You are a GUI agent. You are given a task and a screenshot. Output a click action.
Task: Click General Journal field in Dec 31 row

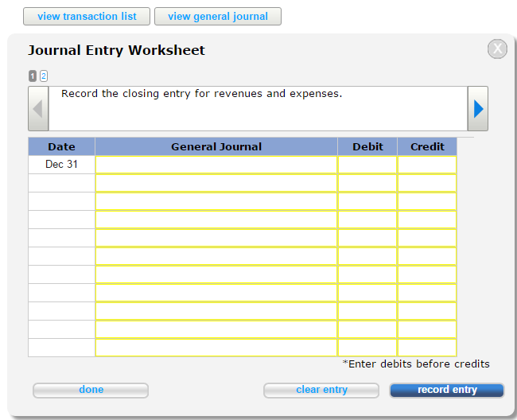pyautogui.click(x=216, y=165)
